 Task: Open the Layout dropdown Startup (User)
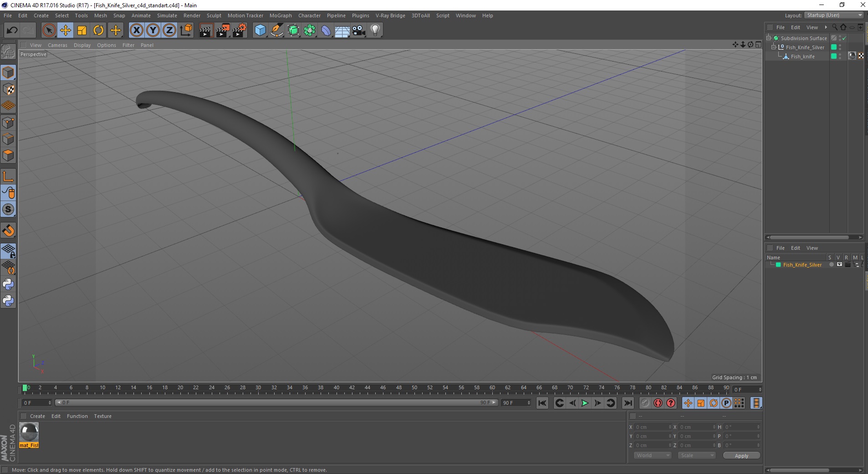(834, 15)
